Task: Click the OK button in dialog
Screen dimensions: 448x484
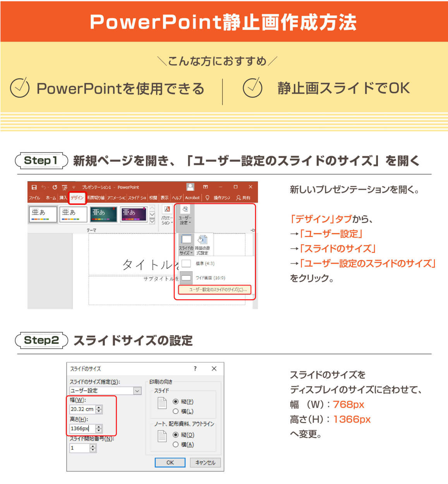Action: [170, 463]
